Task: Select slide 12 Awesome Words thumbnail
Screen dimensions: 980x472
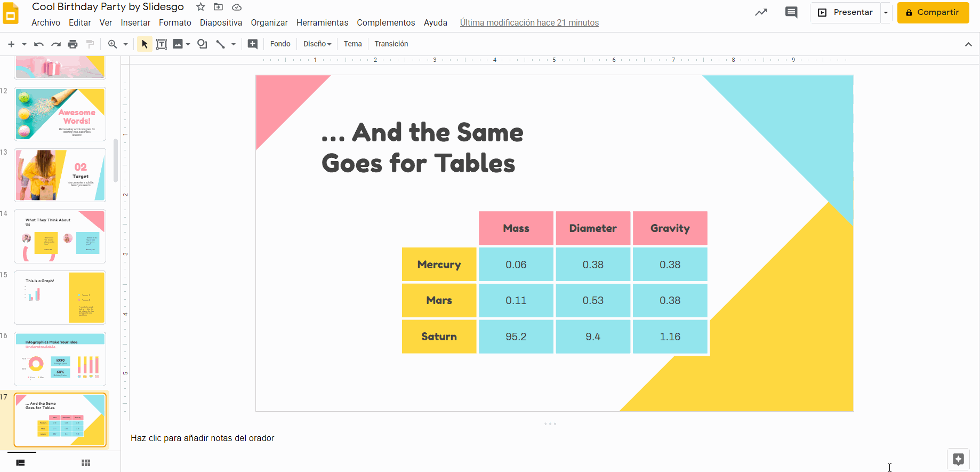Action: click(x=60, y=114)
